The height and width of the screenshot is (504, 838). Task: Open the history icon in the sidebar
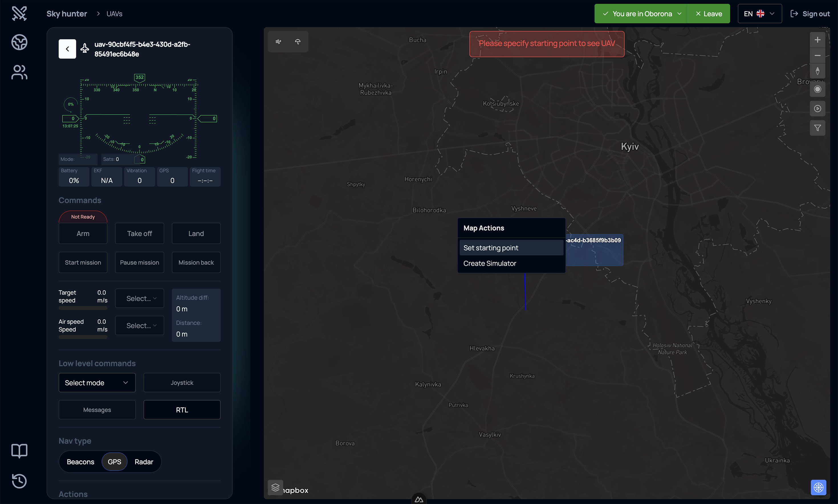19,481
